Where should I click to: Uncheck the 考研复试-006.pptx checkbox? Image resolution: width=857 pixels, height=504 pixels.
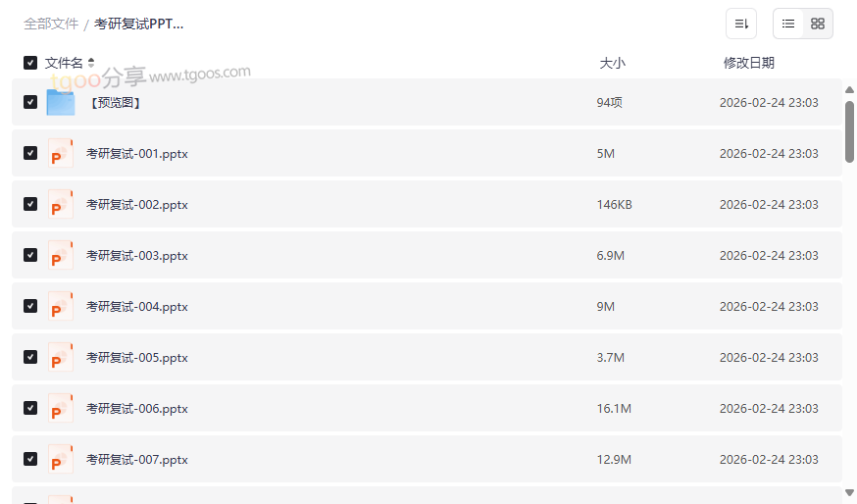point(30,408)
